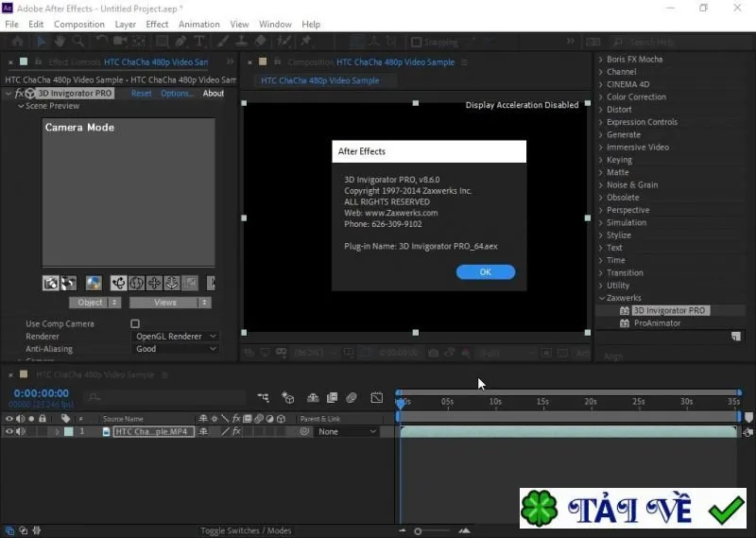Select the Roto Brush tool
The image size is (756, 538).
[284, 42]
